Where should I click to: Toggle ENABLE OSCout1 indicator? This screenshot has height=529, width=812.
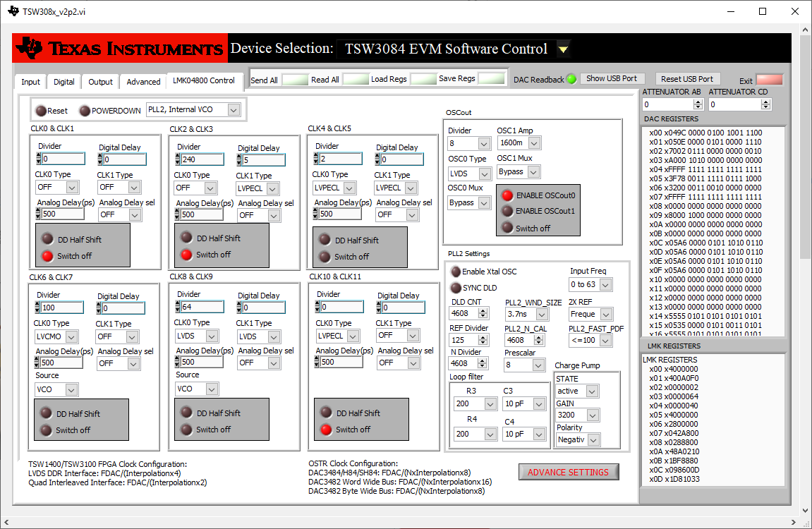click(507, 211)
